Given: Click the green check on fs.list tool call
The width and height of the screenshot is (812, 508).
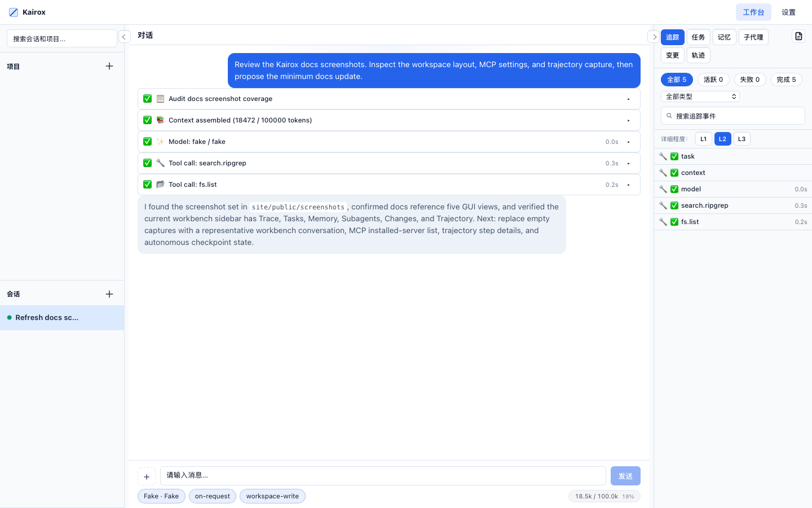Looking at the screenshot, I should (147, 185).
